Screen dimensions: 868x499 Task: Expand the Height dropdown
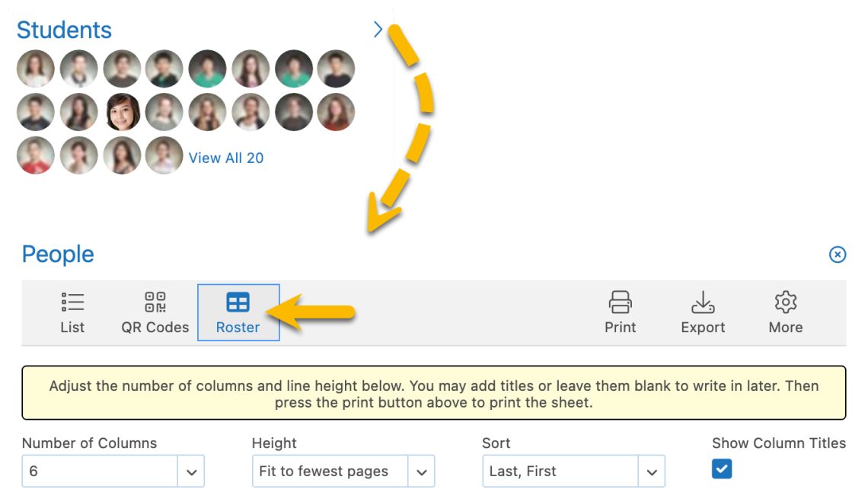(x=421, y=472)
